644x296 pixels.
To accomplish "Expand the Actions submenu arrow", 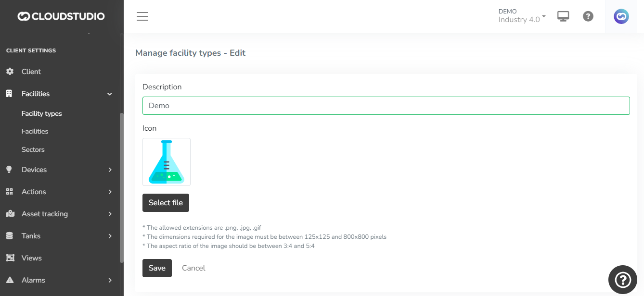I will [110, 192].
